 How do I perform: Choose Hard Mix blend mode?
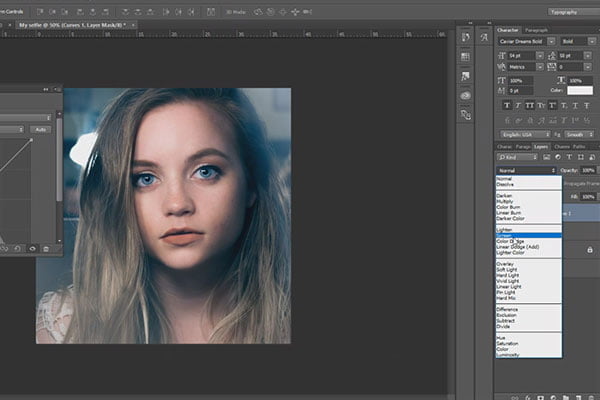click(x=528, y=298)
